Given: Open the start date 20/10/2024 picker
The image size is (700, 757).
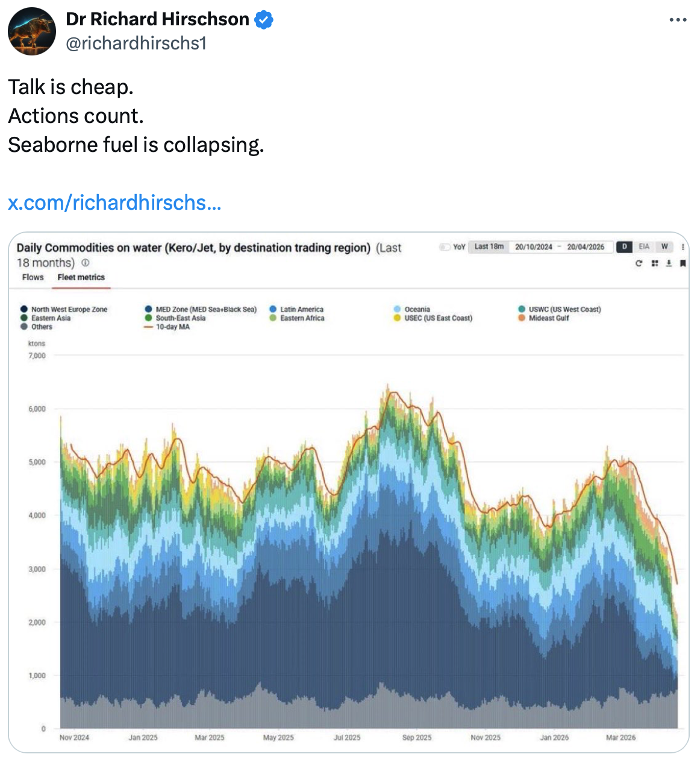Looking at the screenshot, I should point(533,247).
